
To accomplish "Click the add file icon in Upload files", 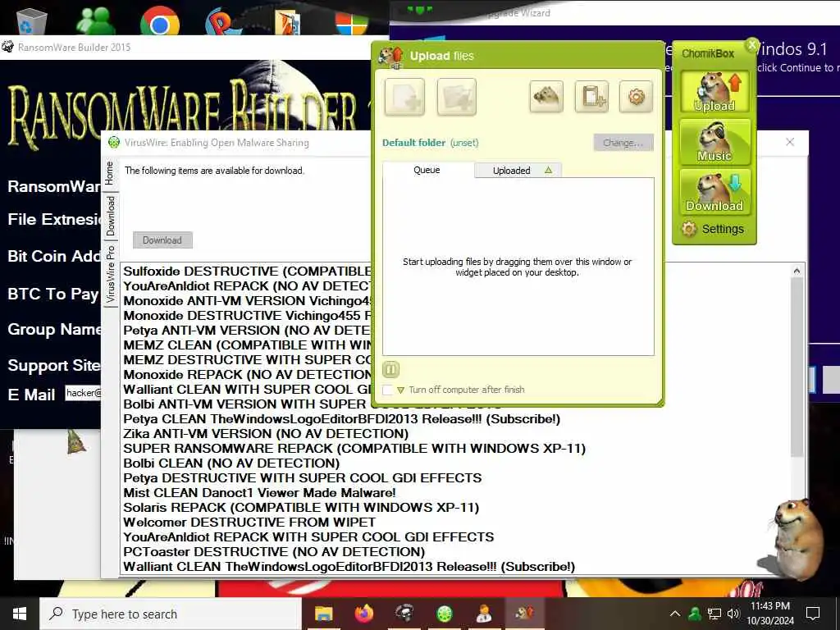I will click(404, 97).
